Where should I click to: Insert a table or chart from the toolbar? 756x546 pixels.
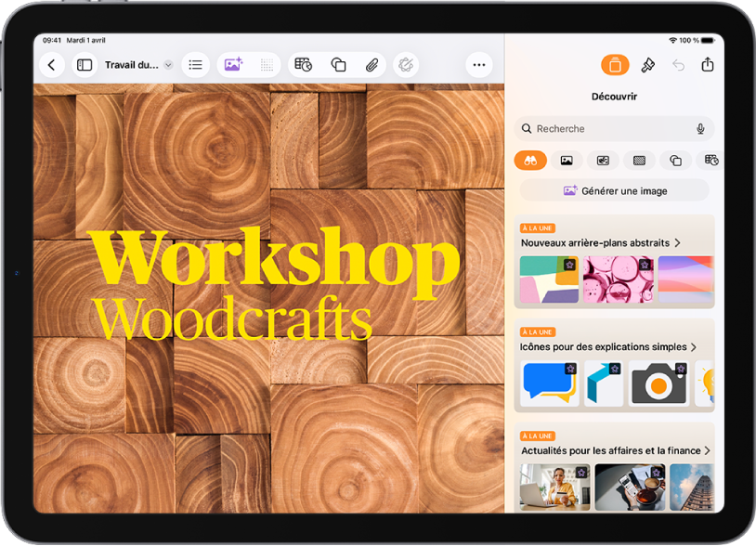coord(304,65)
